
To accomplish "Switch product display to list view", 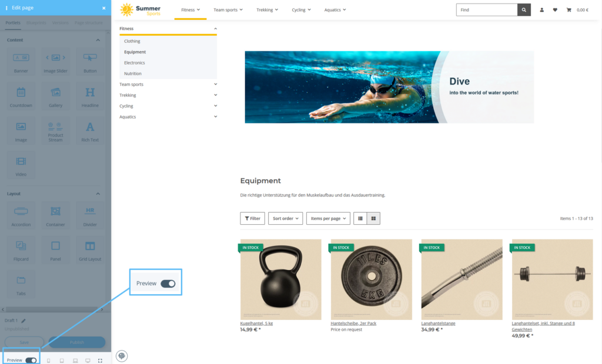I will [x=360, y=218].
